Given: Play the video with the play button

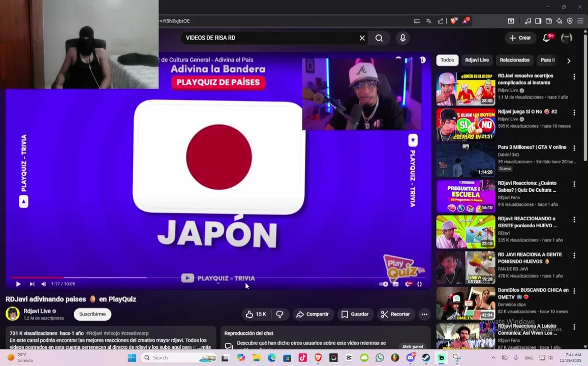Looking at the screenshot, I should [18, 284].
